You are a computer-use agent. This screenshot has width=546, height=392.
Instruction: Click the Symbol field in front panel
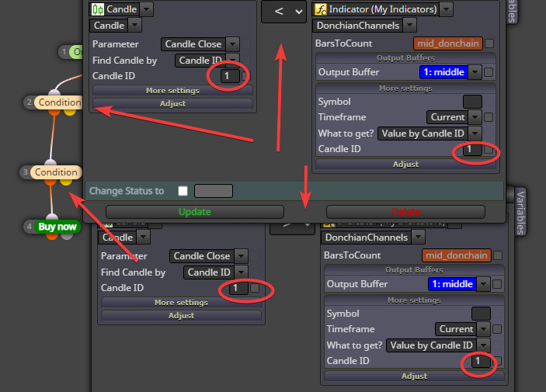pyautogui.click(x=472, y=102)
